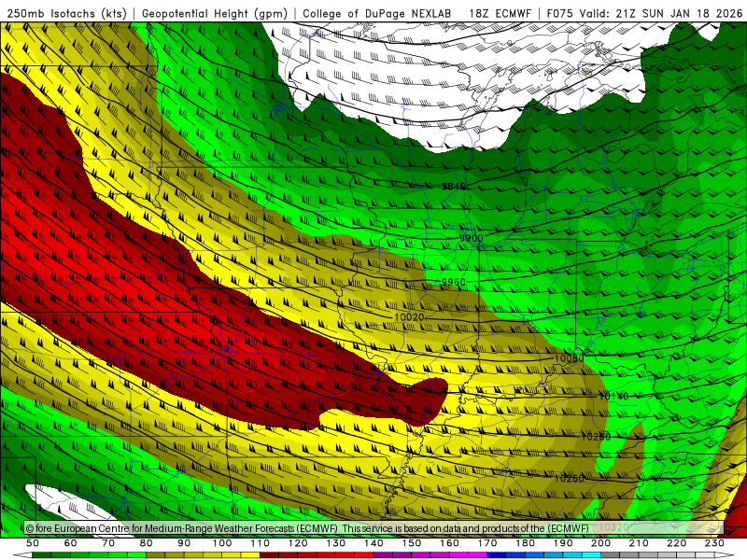Image resolution: width=747 pixels, height=560 pixels.
Task: Click the 180 value on color scale
Action: [x=525, y=543]
